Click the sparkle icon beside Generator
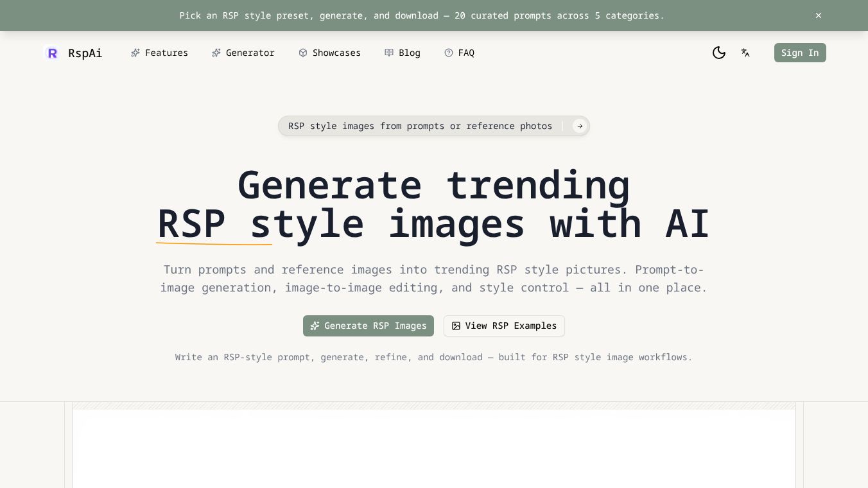Screen dimensions: 868x488 216,53
